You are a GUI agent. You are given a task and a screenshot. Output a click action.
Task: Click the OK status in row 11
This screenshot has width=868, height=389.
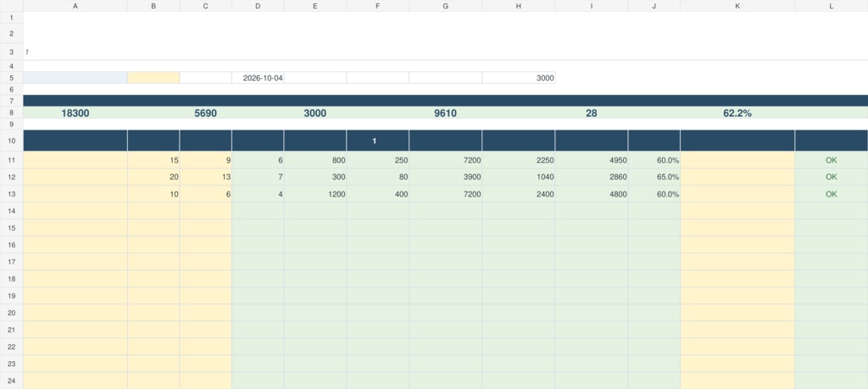(x=832, y=160)
